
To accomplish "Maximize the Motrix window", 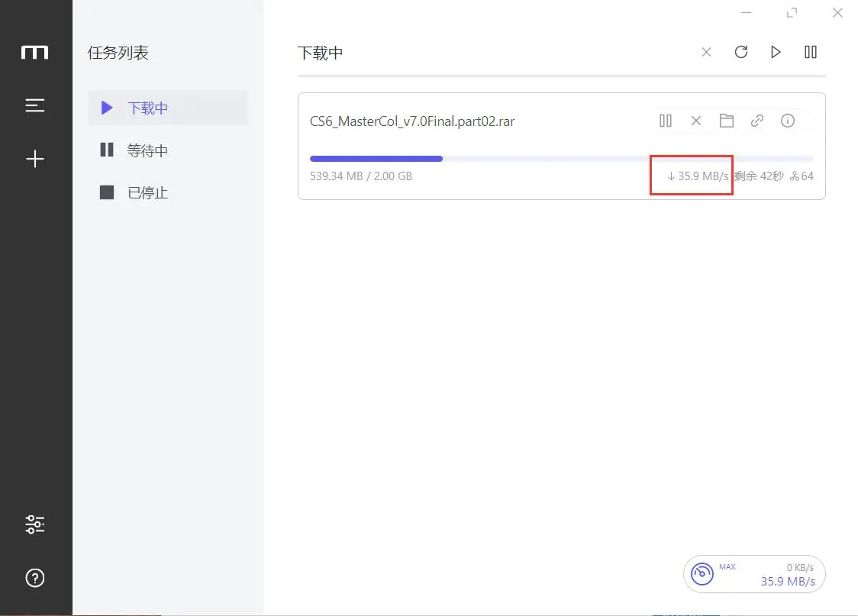I will [792, 12].
